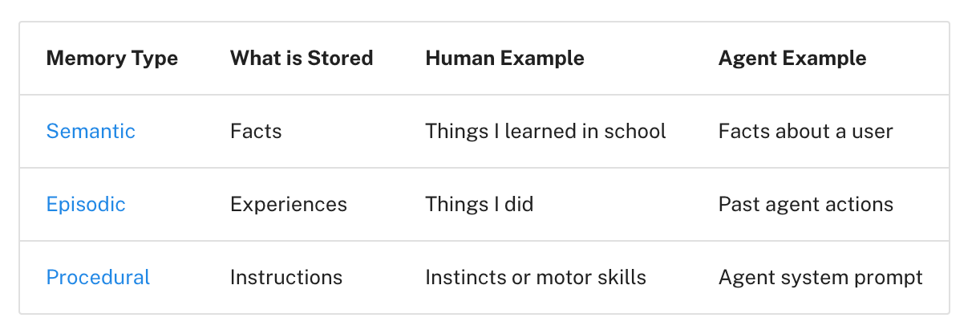Click the What is Stored column header
This screenshot has width=980, height=334.
pyautogui.click(x=302, y=58)
